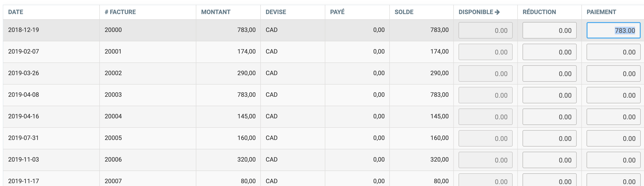This screenshot has width=644, height=186.
Task: Click the SOLDE column header
Action: (404, 12)
